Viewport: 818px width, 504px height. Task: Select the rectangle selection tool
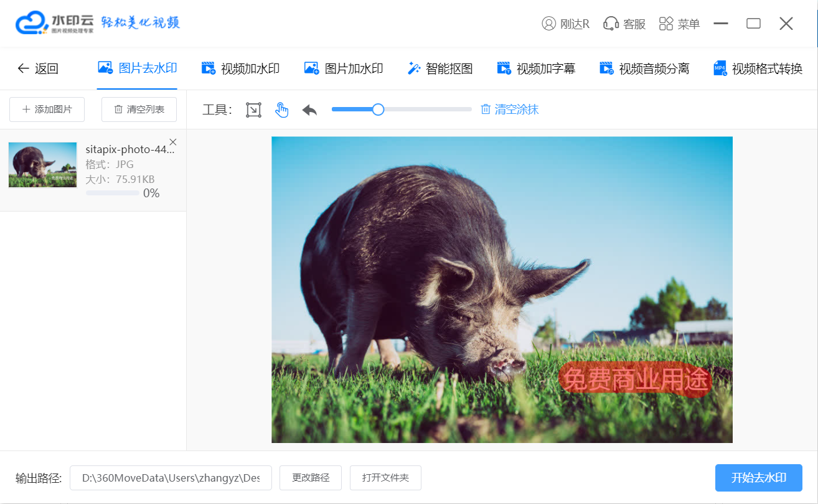tap(253, 110)
